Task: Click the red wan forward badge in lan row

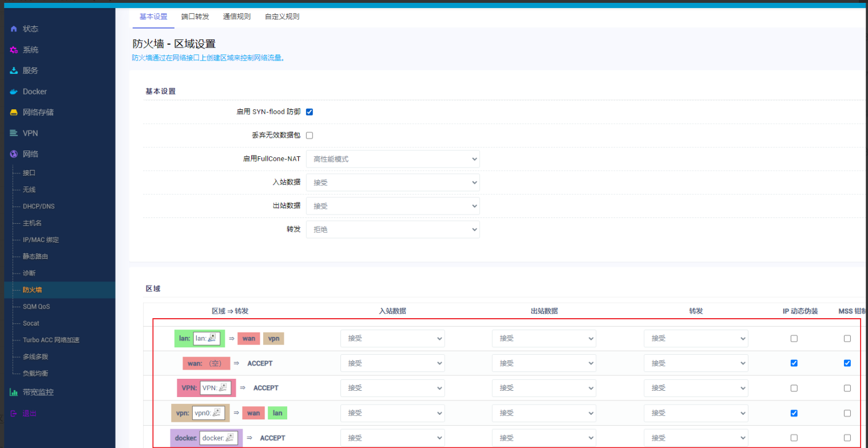Action: click(248, 339)
